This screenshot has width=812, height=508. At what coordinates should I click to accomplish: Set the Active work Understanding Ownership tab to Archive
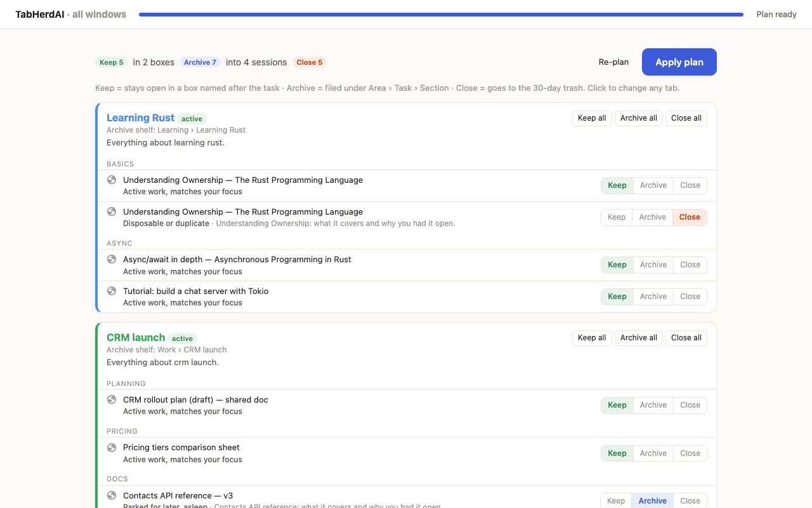(x=653, y=185)
